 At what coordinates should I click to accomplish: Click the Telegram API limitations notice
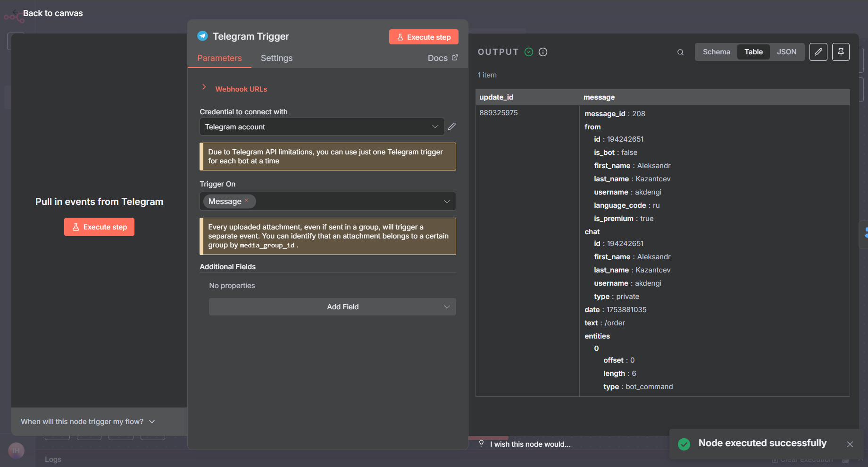click(328, 156)
